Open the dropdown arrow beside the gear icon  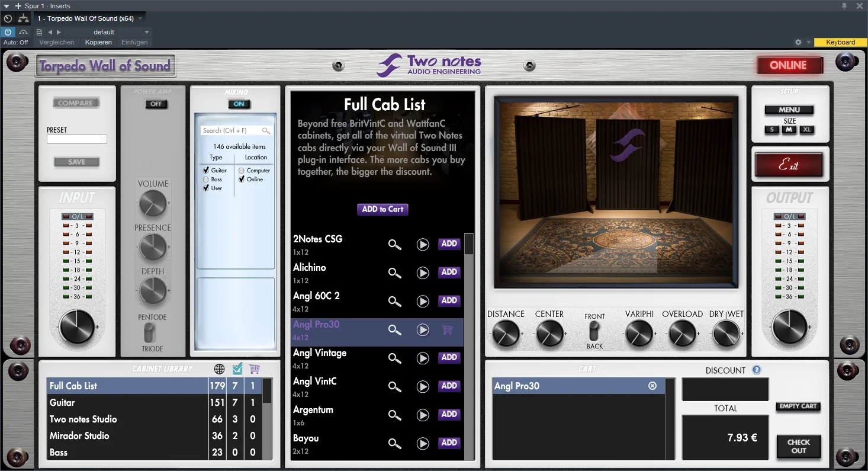click(x=809, y=43)
